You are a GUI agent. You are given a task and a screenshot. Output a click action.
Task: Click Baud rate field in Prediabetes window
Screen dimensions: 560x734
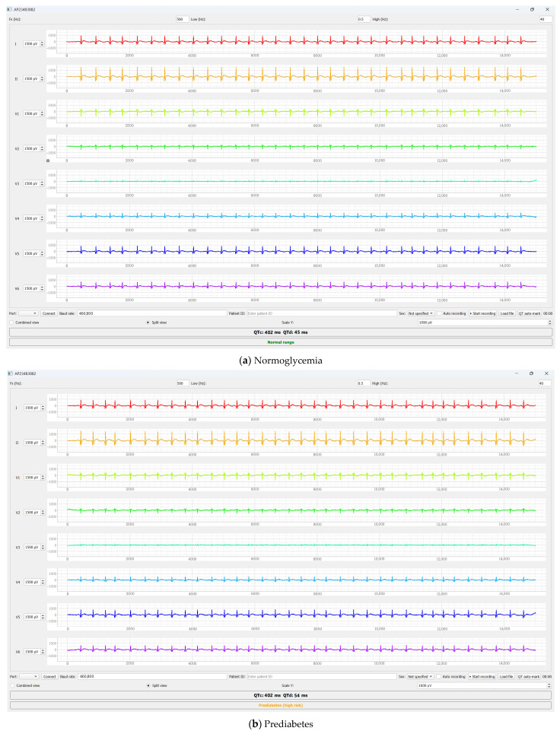pos(153,676)
